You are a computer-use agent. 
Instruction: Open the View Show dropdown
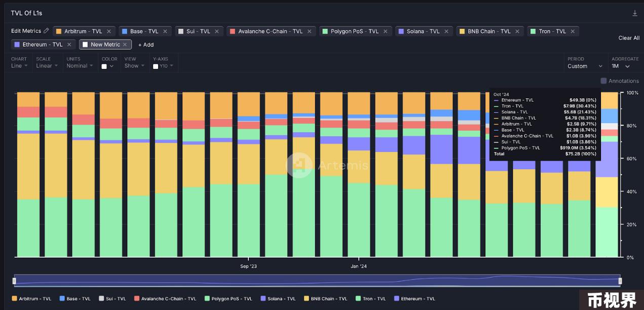[134, 66]
